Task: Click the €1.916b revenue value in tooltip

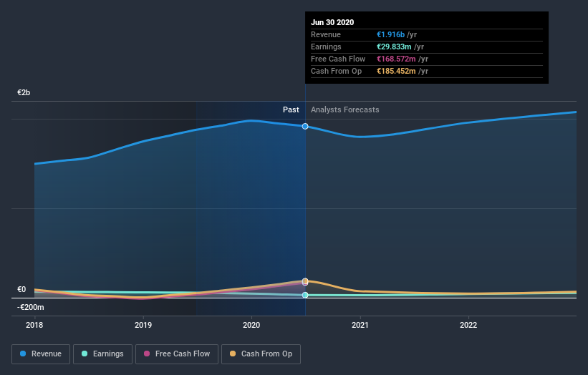Action: click(x=391, y=34)
